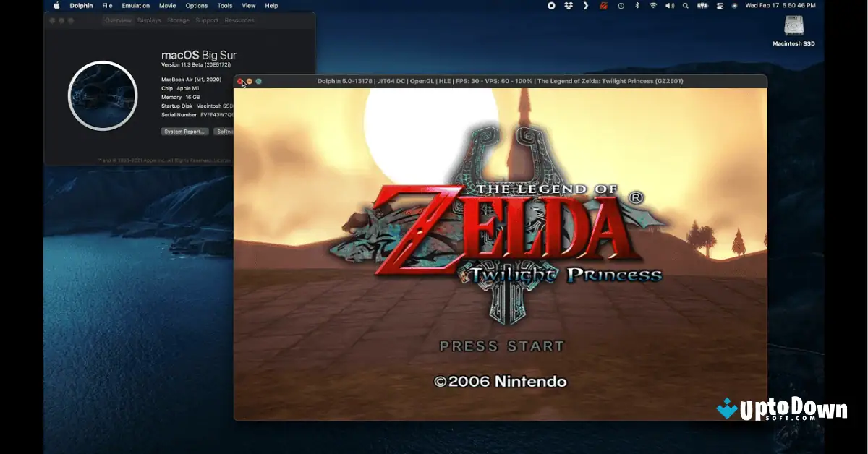Open the Movie menu

(167, 5)
